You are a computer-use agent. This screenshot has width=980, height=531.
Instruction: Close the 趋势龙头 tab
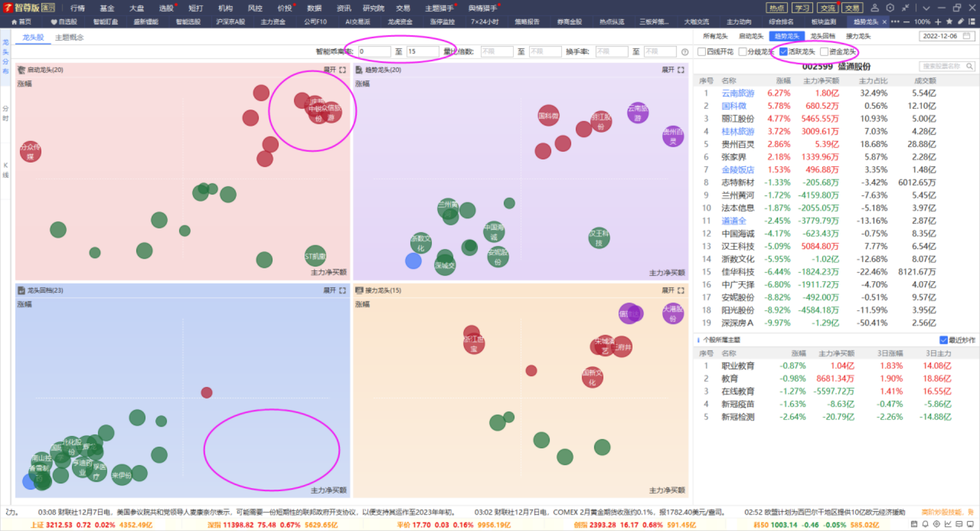coord(885,22)
